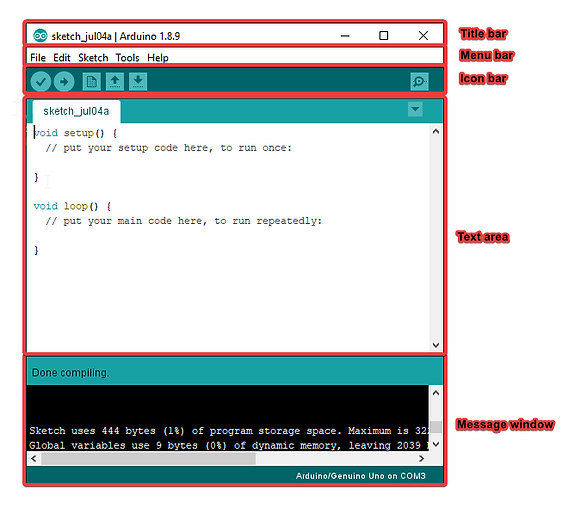Image resolution: width=562 pixels, height=509 pixels.
Task: Click the 'Done compiling.' status message
Action: click(x=70, y=373)
